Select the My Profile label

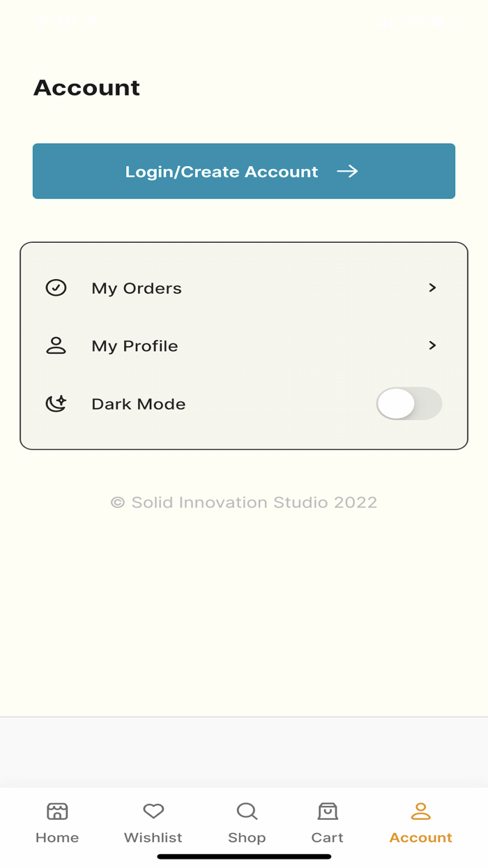[135, 346]
